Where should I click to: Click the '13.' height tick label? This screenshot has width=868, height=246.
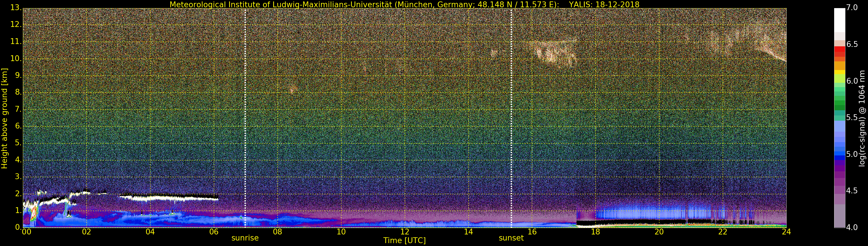pos(16,8)
